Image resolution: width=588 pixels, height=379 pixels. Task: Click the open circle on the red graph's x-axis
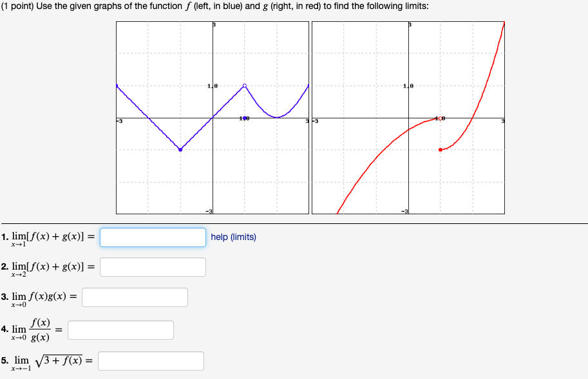tap(441, 118)
